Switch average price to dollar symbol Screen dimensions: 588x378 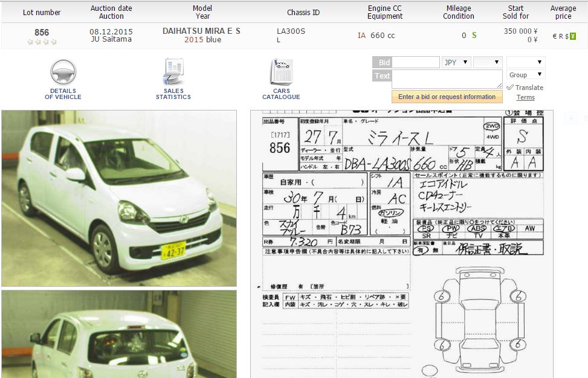click(567, 36)
